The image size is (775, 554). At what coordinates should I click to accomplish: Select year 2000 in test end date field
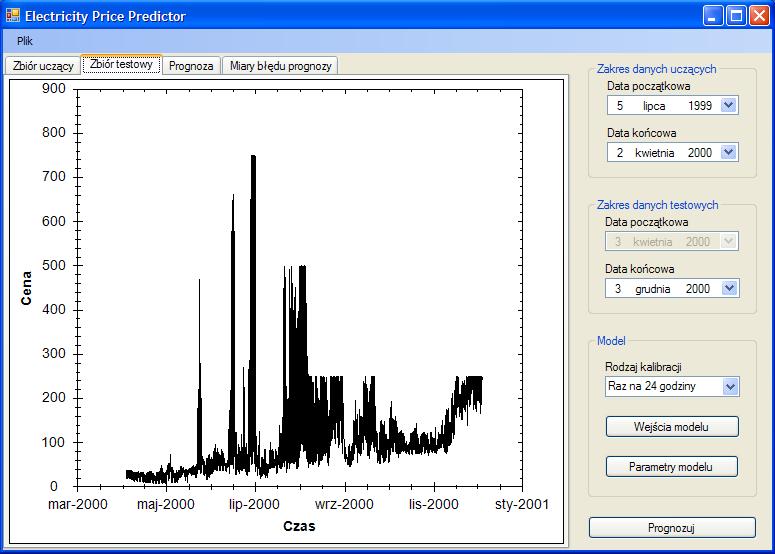[697, 289]
